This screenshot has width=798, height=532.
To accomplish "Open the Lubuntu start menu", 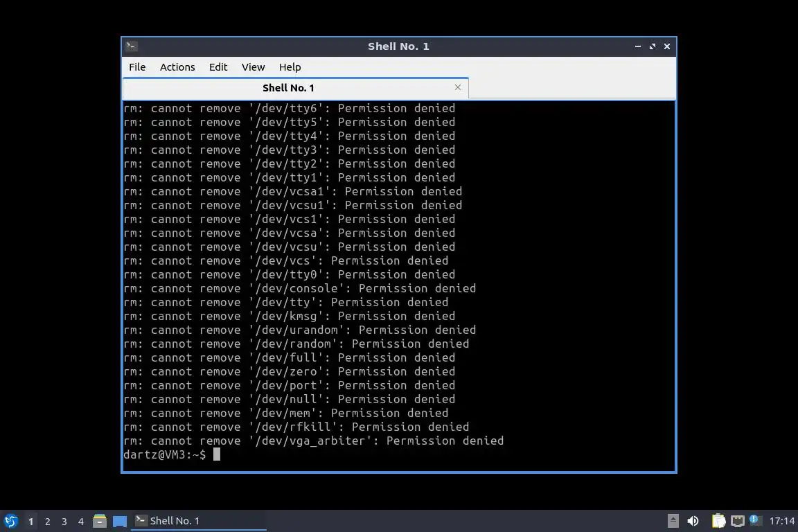I will pyautogui.click(x=10, y=521).
